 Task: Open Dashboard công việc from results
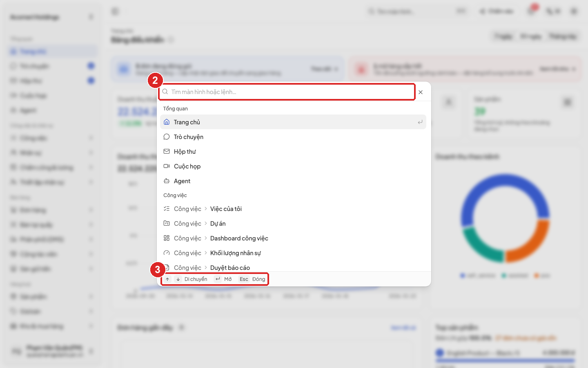pyautogui.click(x=293, y=238)
